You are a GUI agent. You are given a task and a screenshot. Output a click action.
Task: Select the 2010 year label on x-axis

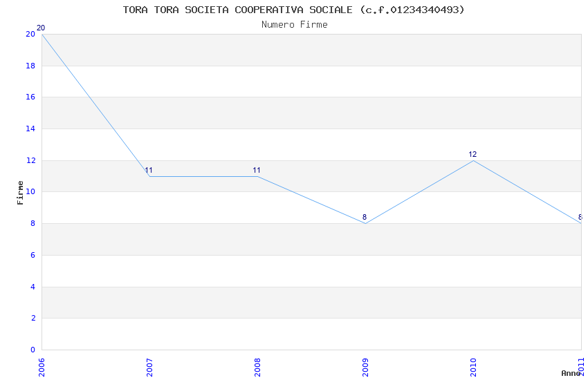tap(473, 366)
